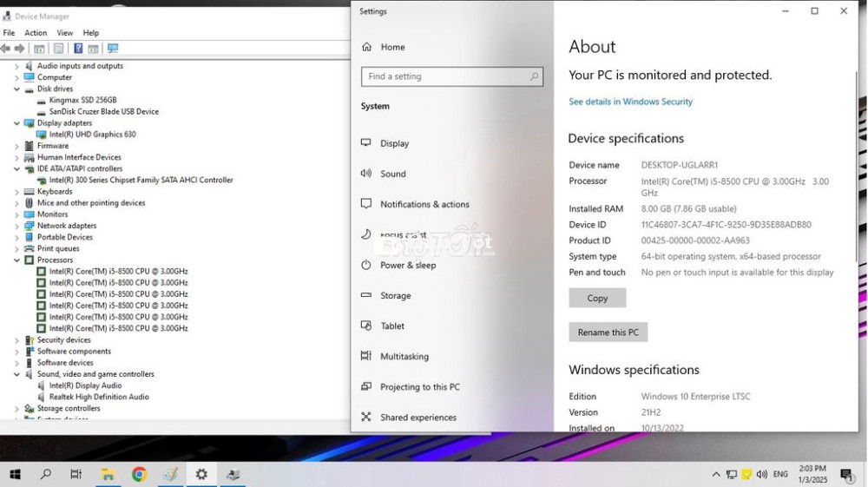Collapse Sound, video and game controllers node

16,374
